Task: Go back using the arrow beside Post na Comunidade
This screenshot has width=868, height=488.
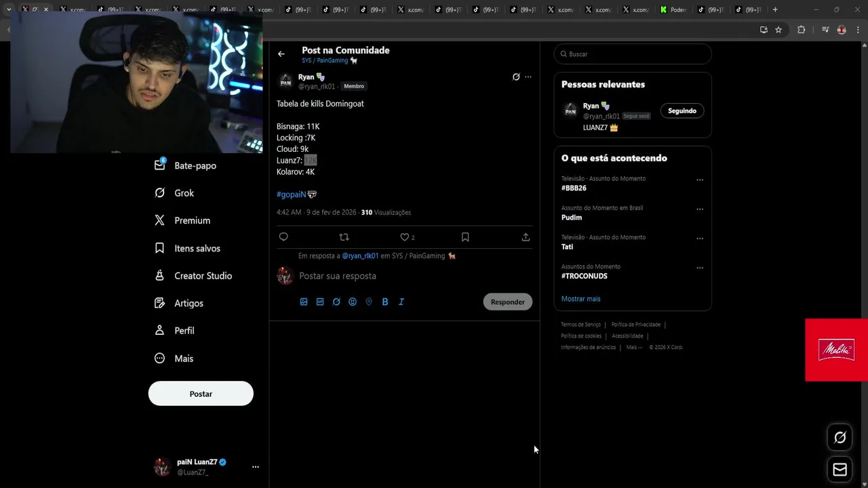Action: click(x=281, y=54)
